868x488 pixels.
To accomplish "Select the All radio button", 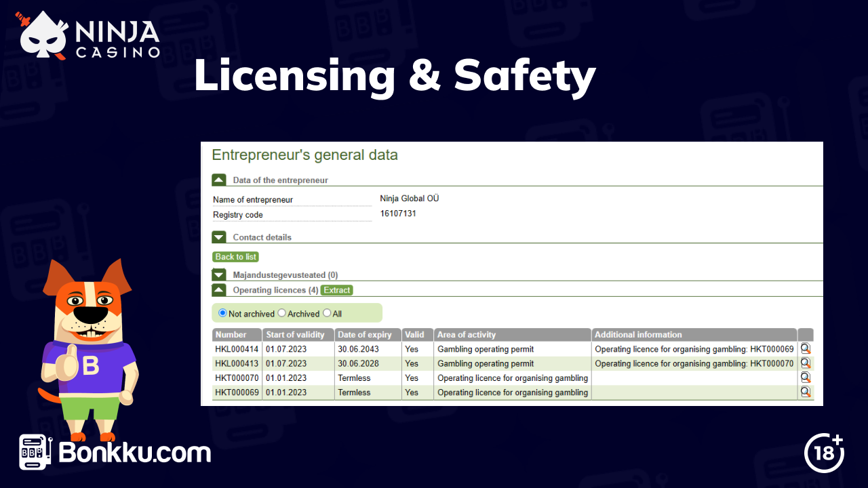I will (x=327, y=313).
